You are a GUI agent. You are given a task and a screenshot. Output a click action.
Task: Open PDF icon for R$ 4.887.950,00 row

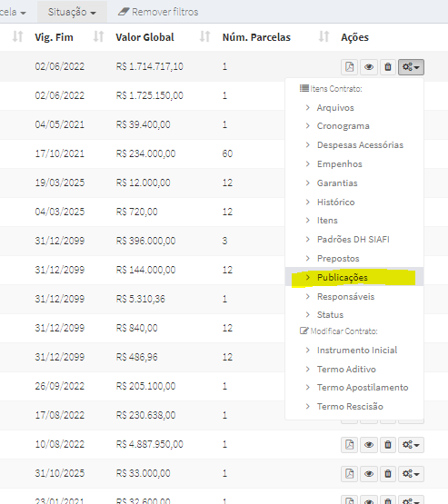349,445
